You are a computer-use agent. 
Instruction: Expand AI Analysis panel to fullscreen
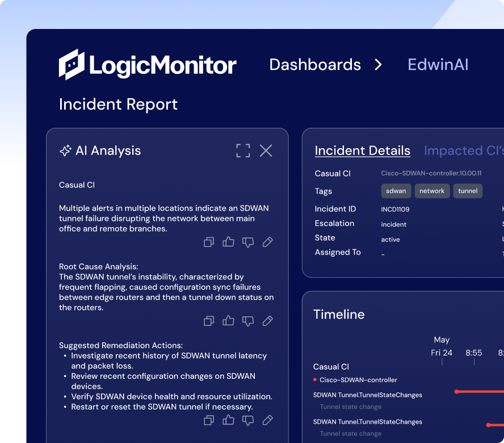point(243,151)
